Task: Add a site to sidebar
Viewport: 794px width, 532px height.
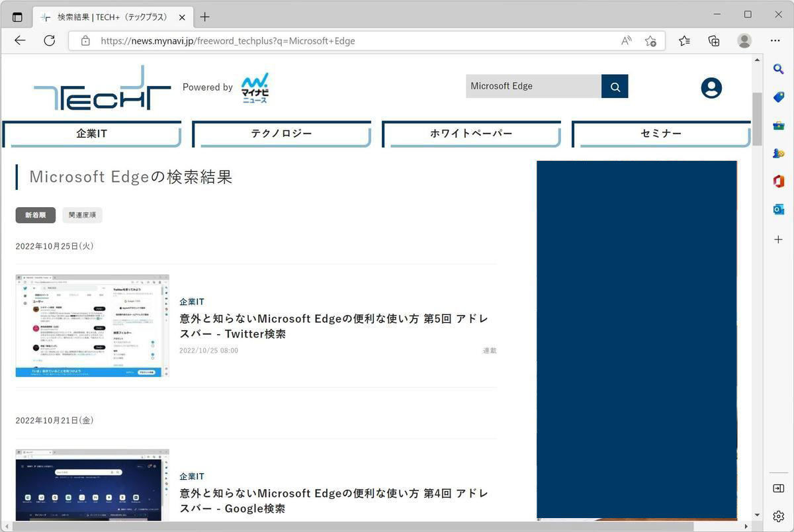Action: coord(779,239)
